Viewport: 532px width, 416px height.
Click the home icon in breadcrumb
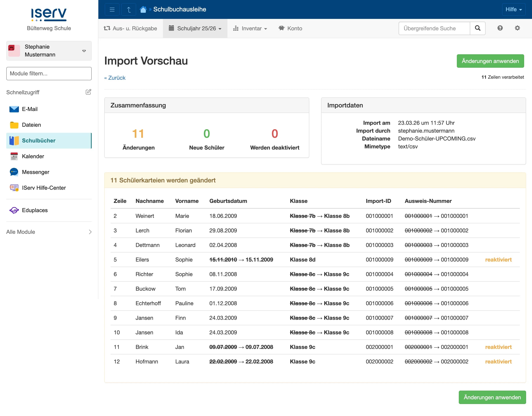coord(143,9)
